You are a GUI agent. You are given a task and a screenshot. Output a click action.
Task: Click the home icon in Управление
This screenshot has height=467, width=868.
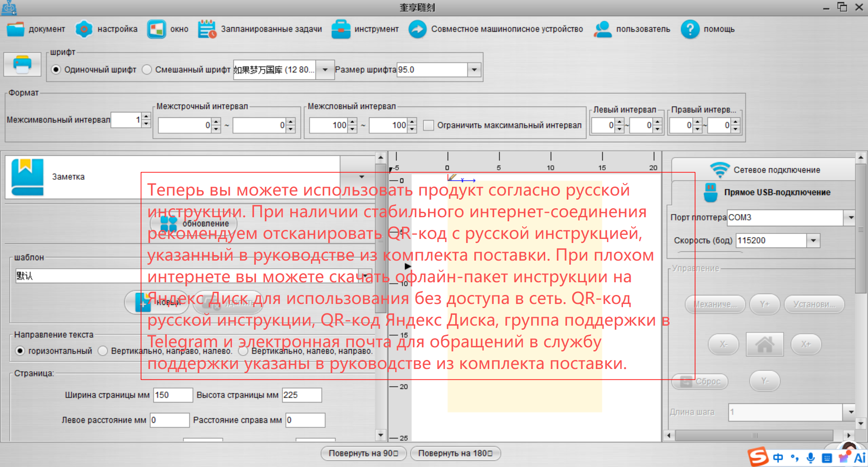coord(764,345)
